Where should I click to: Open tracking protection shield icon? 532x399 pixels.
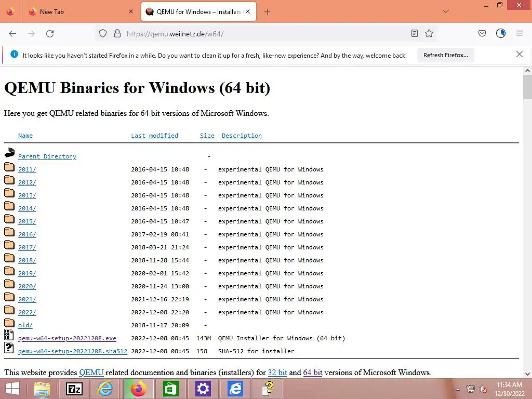pos(103,33)
